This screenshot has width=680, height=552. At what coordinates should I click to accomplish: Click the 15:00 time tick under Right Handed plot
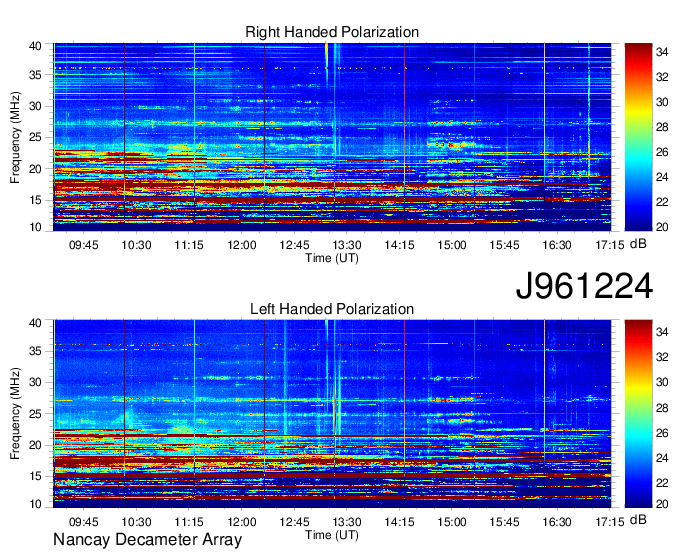tap(451, 245)
